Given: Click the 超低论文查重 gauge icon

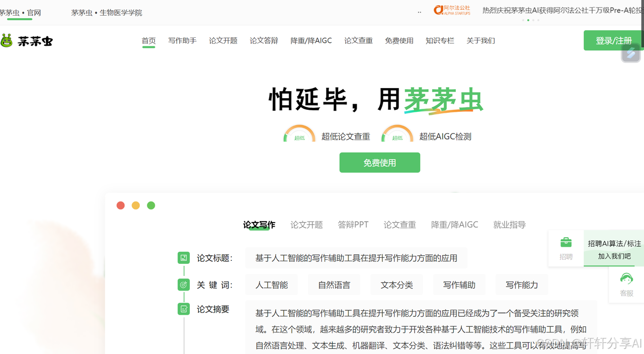Looking at the screenshot, I should coord(299,134).
